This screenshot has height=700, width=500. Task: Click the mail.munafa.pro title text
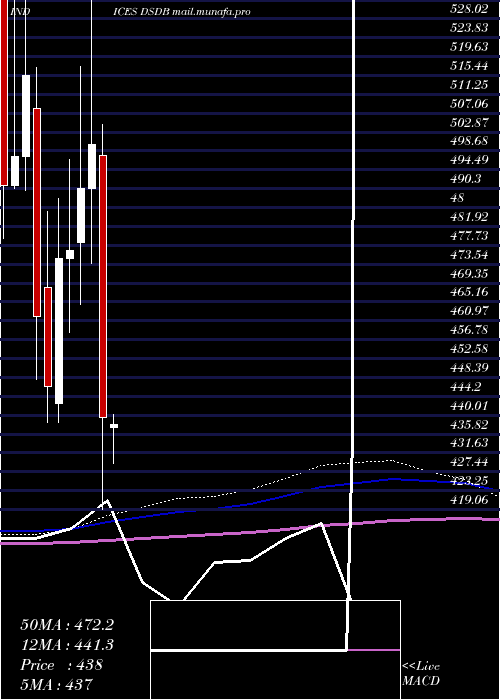tap(211, 12)
